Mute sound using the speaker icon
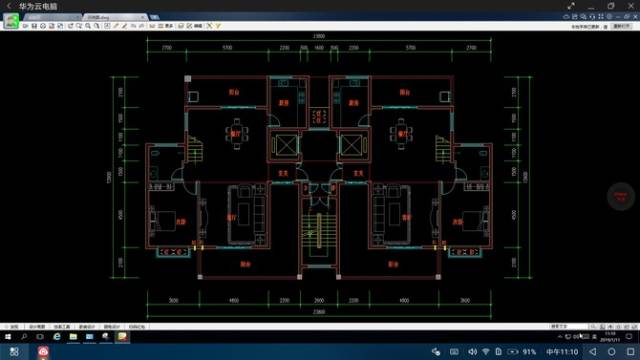This screenshot has height=360, width=640. (472, 352)
